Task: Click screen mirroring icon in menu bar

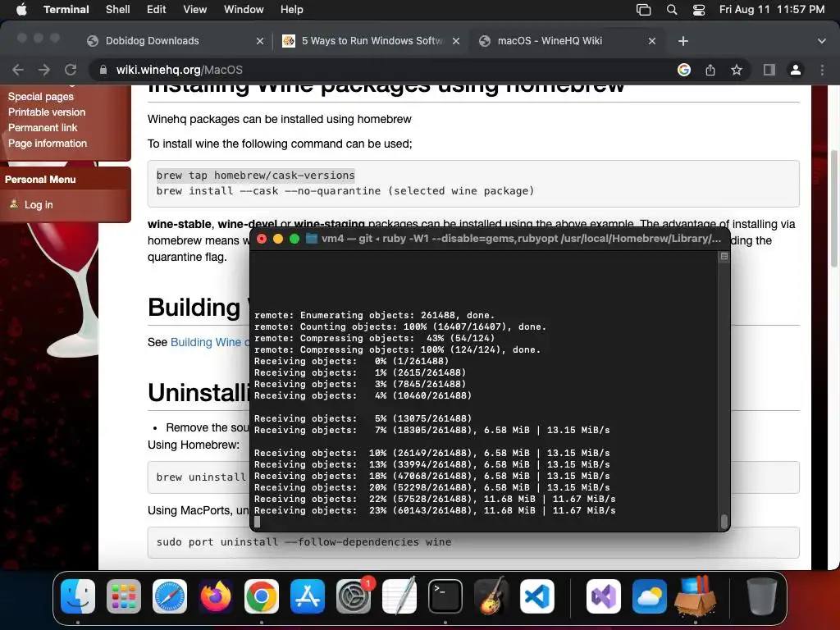Action: pos(643,10)
